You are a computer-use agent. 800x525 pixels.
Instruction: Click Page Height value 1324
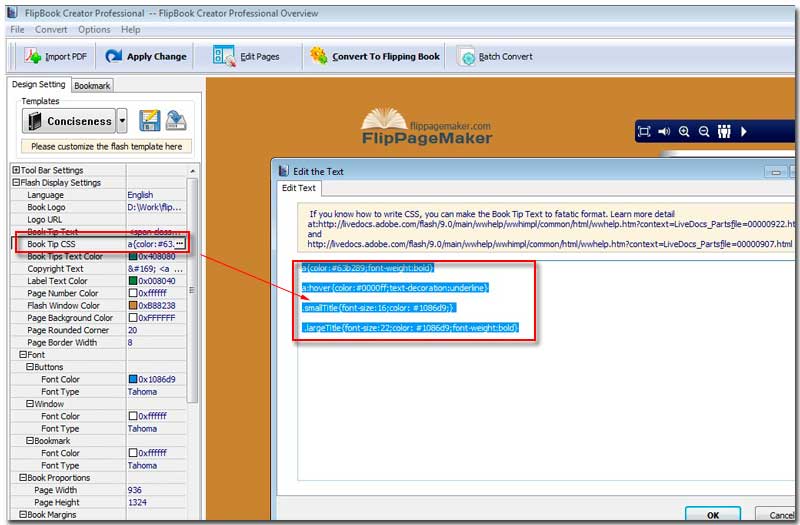[x=137, y=502]
